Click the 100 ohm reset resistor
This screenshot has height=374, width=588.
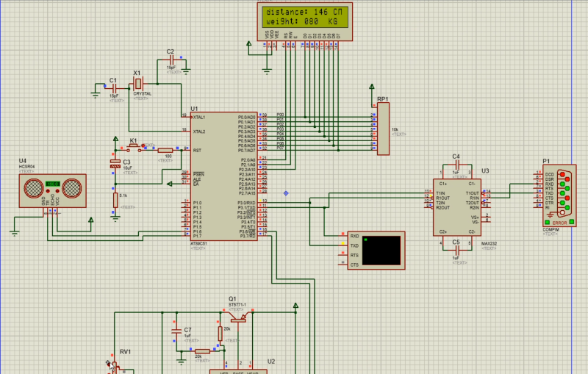pos(166,149)
